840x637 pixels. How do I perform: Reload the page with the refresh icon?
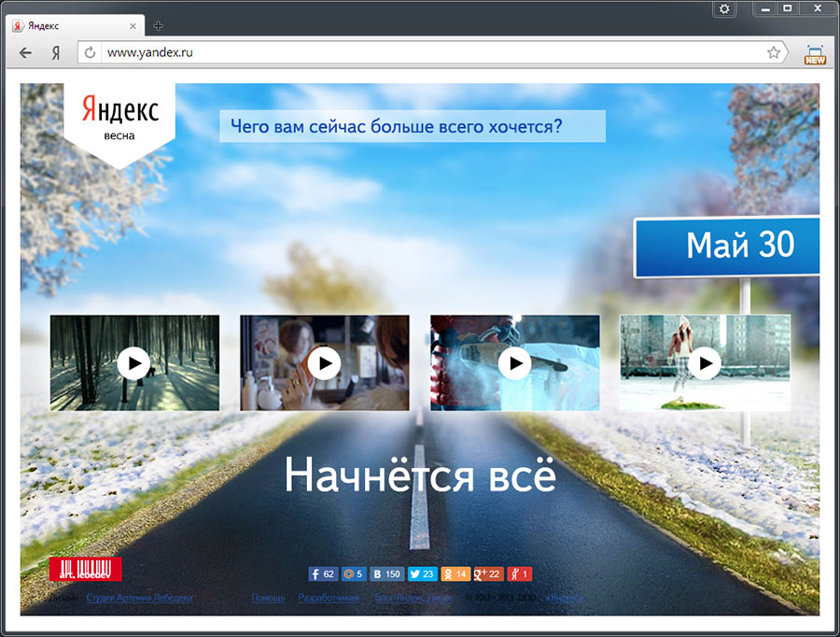(x=91, y=53)
